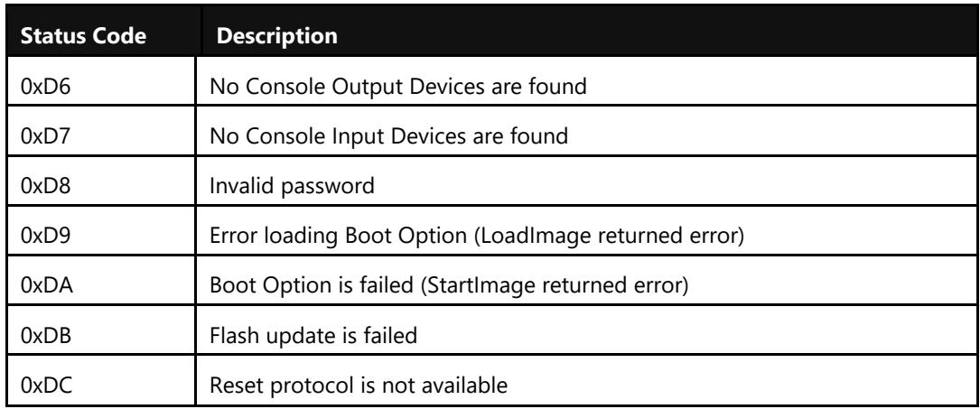Click 'Flash update is failed' description
Screen dimensions: 980x409
(x=313, y=335)
